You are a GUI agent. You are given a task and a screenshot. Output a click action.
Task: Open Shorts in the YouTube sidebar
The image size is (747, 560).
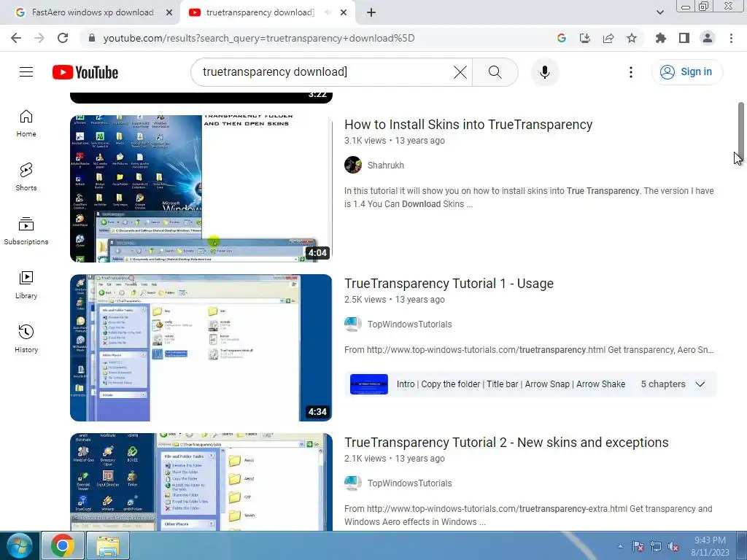coord(26,177)
